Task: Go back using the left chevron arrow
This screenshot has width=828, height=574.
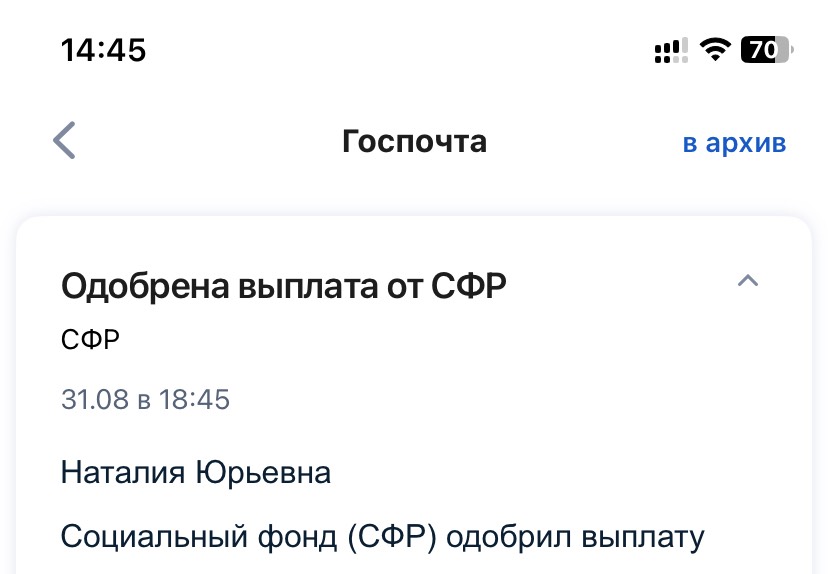Action: point(64,140)
